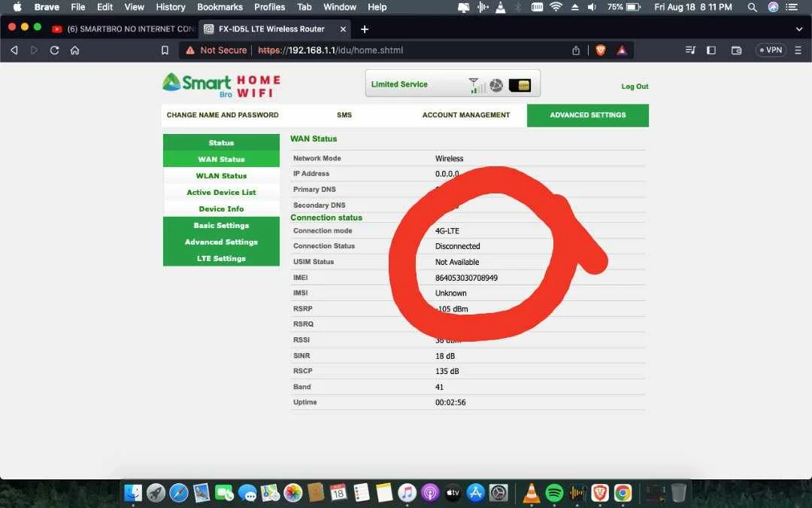Open the Window menu
812x508 pixels.
340,8
